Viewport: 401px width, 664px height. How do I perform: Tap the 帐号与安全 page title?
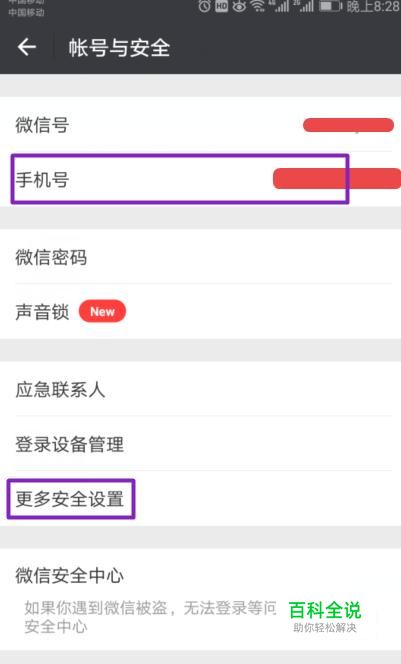(x=119, y=47)
